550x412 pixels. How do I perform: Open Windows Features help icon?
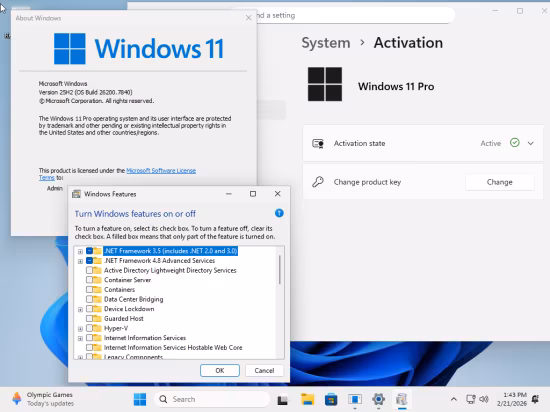click(x=279, y=213)
